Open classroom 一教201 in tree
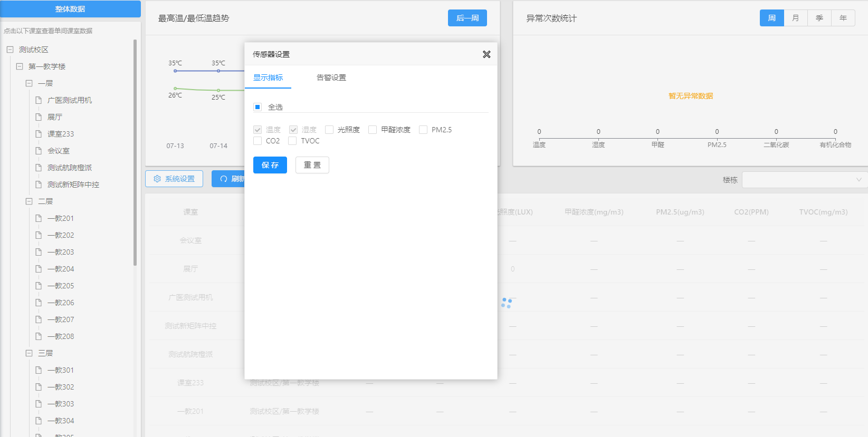 pyautogui.click(x=61, y=218)
